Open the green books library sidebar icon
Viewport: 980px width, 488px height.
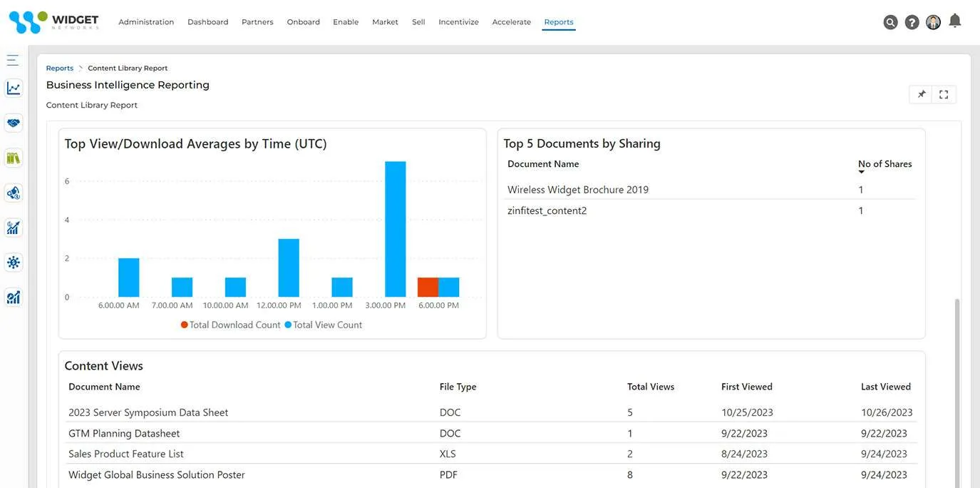point(14,158)
